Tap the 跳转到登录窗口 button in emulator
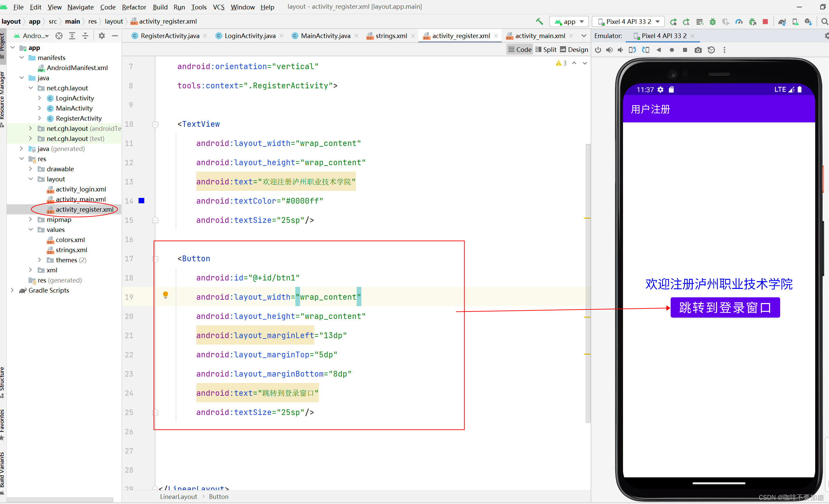Image resolution: width=829 pixels, height=504 pixels. pos(725,307)
